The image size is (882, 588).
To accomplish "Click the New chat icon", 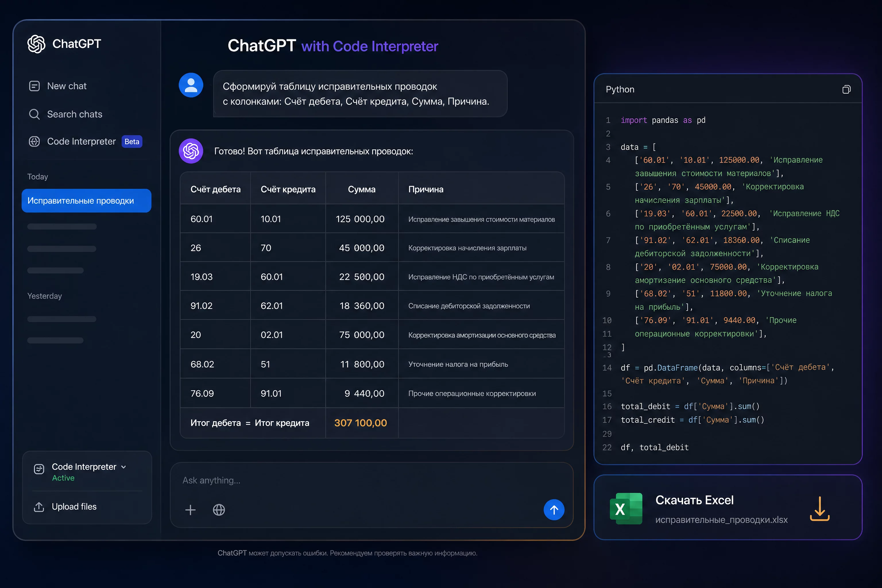I will (34, 86).
